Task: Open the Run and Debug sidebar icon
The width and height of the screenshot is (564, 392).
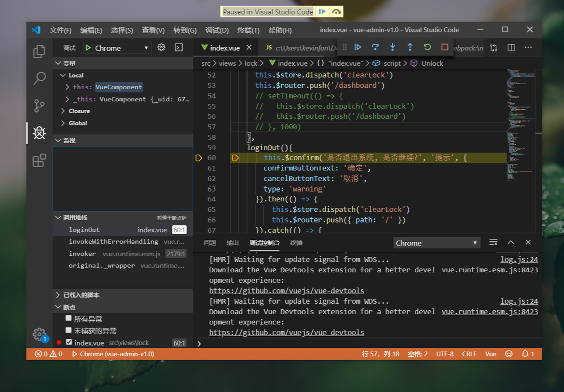Action: (x=39, y=133)
